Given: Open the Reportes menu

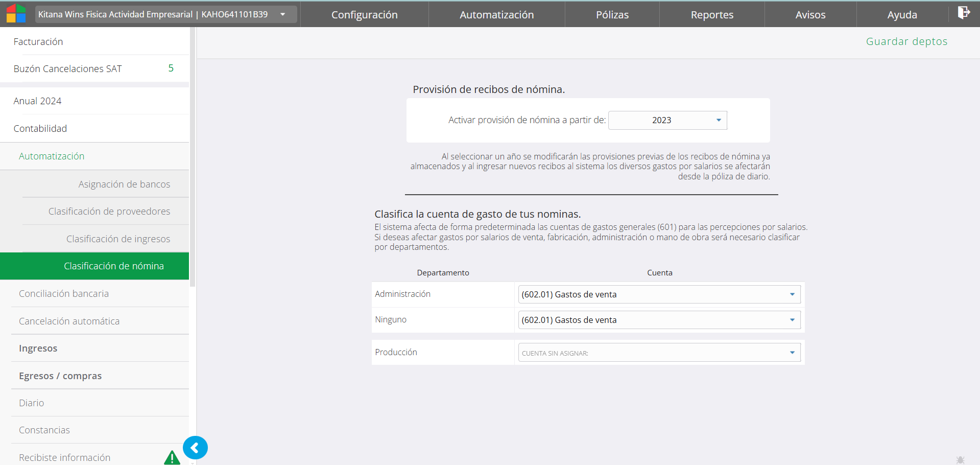Looking at the screenshot, I should coord(711,15).
